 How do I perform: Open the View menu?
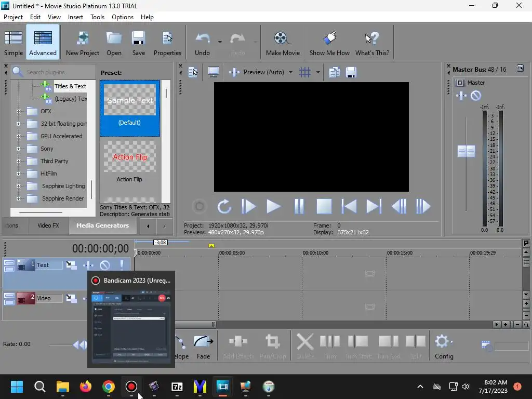pyautogui.click(x=54, y=17)
